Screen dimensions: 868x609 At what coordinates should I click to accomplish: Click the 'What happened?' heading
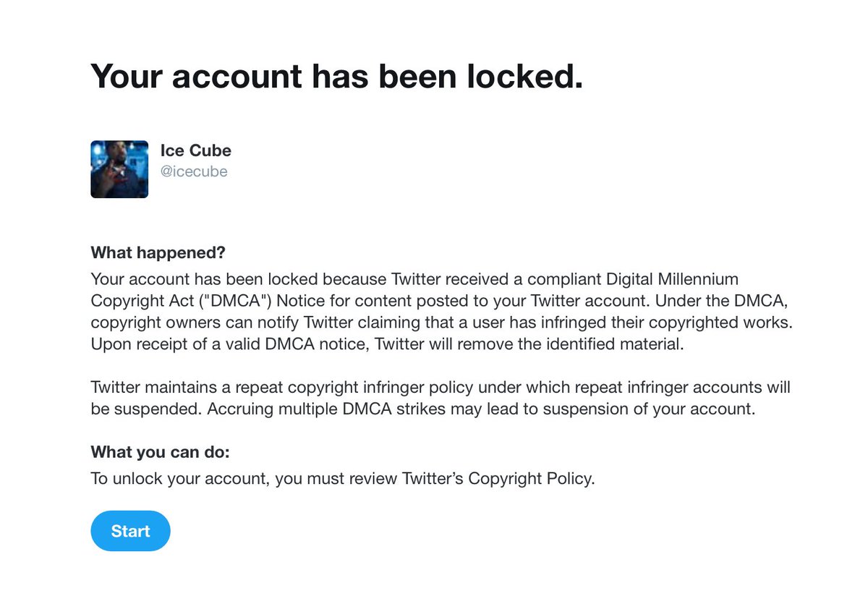[x=158, y=253]
